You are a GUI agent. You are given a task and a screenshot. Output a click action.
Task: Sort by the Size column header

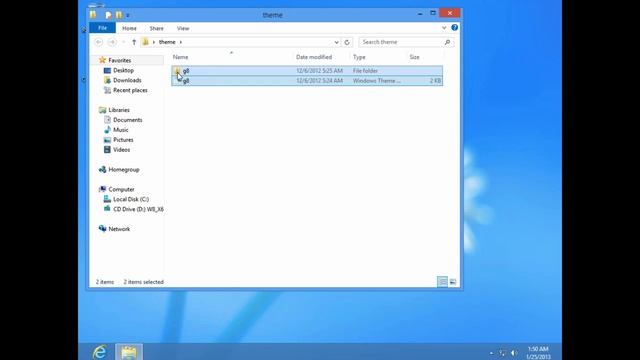[x=415, y=57]
